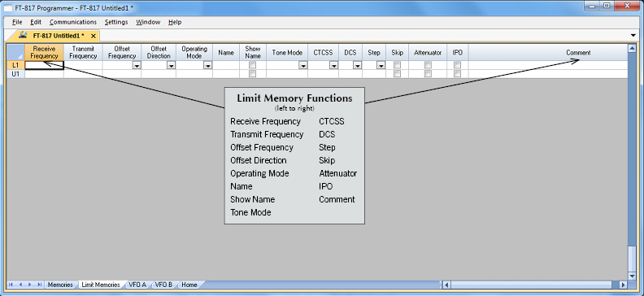
Task: Switch to the VFO B sheet tab
Action: click(x=163, y=285)
